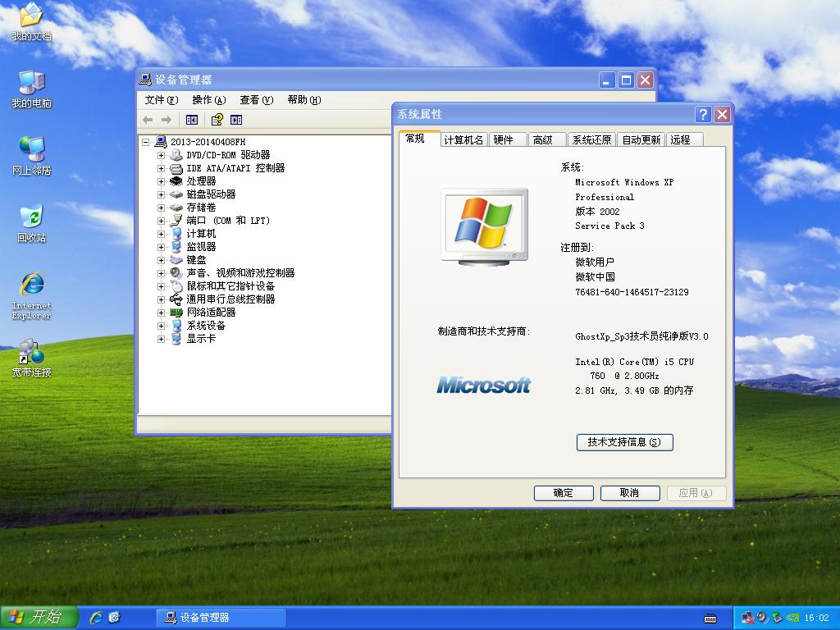Select the 网上邻居 desktop icon
840x630 pixels.
pos(32,157)
